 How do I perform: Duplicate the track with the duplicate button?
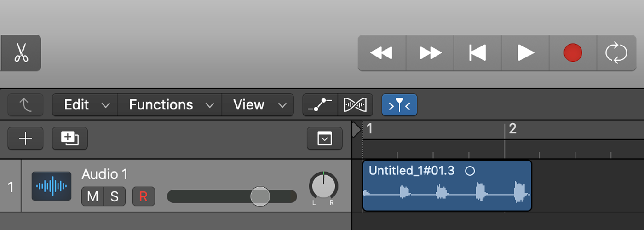click(70, 138)
